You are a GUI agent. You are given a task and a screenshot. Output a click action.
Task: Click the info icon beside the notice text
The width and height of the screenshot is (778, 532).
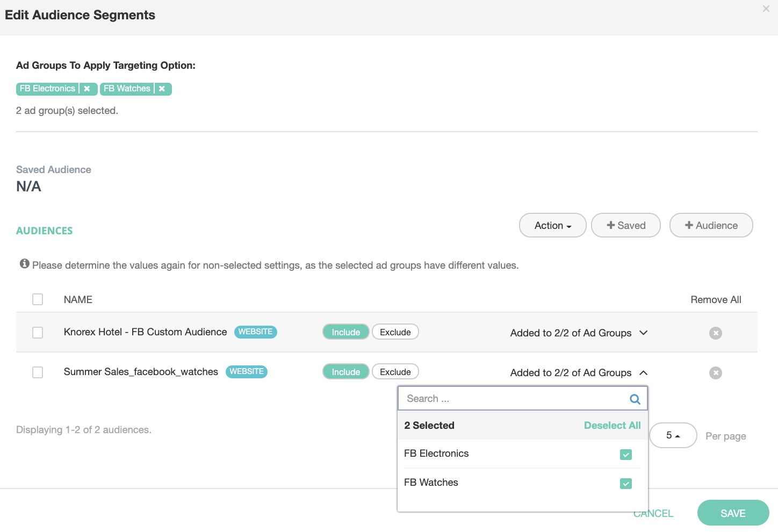click(x=24, y=264)
